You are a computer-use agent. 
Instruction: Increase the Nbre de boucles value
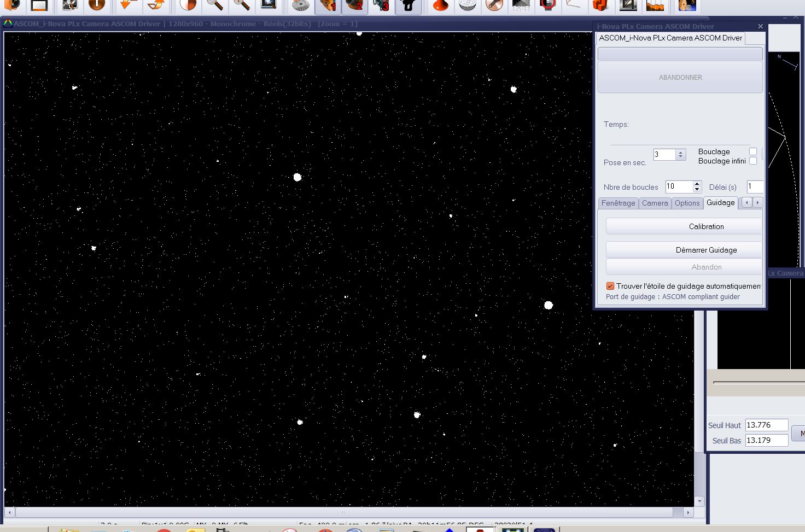[697, 184]
